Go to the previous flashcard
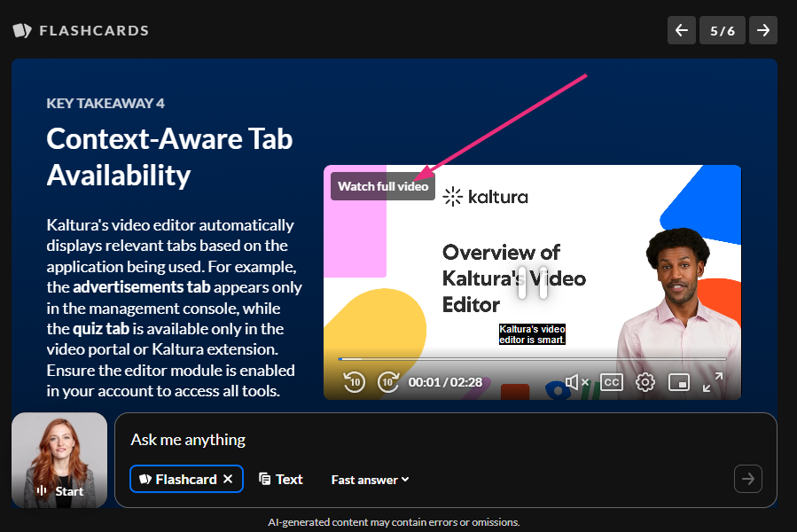Screen dimensions: 797x532 coord(681,30)
